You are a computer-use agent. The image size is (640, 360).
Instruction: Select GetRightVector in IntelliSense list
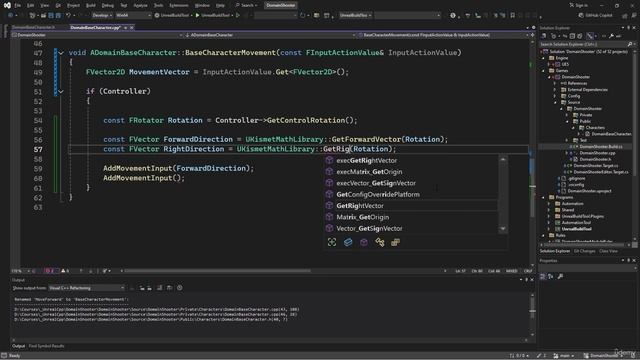411,206
